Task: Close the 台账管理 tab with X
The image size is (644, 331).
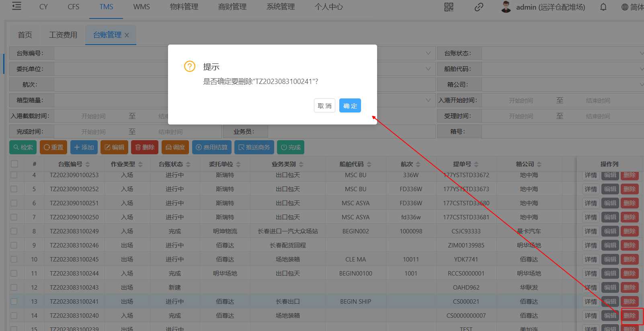Action: (127, 35)
